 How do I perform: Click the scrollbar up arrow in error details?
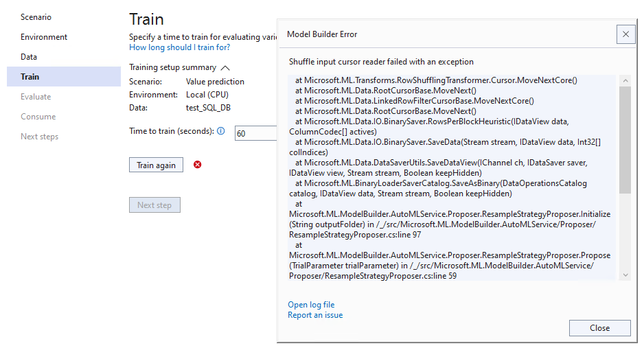pos(625,80)
